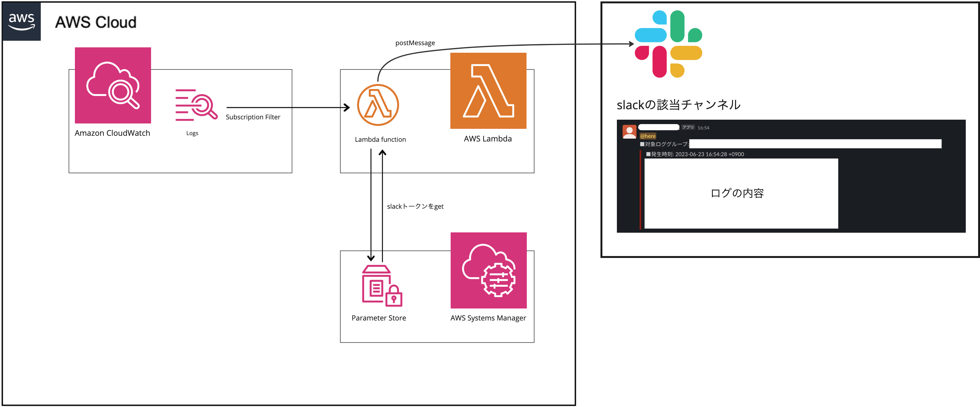
Task: Select the '対象ロググループ:' line
Action: pyautogui.click(x=664, y=144)
